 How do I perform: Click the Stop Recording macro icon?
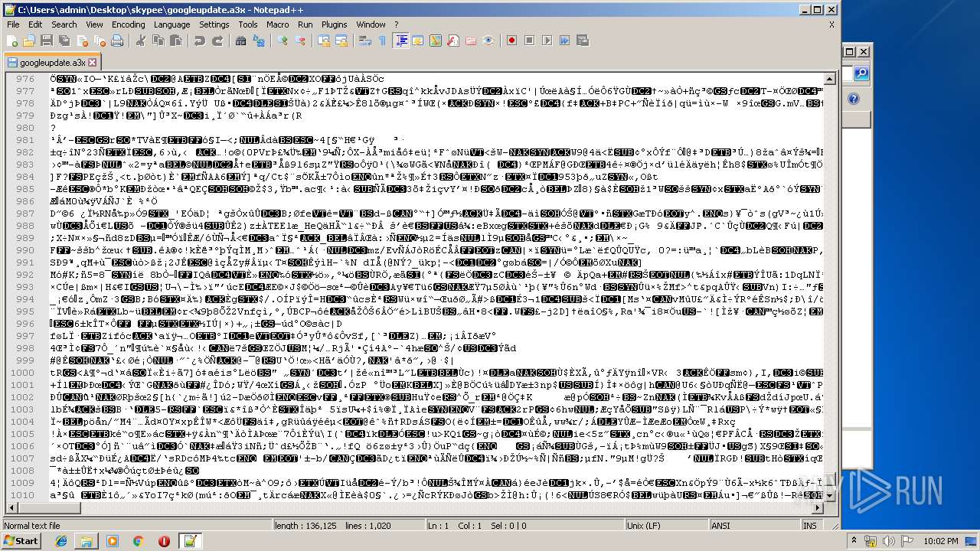click(x=530, y=40)
